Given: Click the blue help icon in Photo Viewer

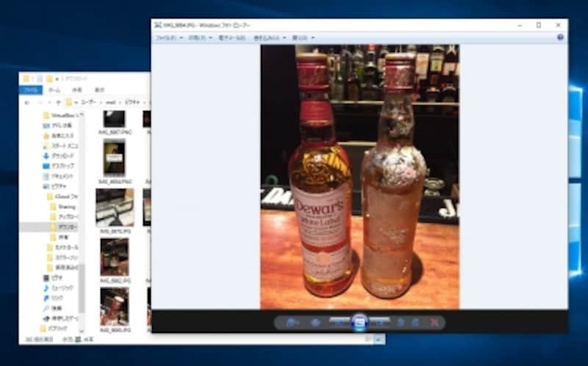Looking at the screenshot, I should (560, 37).
